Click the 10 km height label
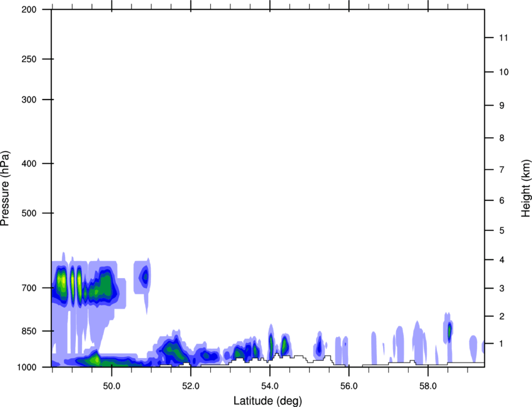 [504, 72]
